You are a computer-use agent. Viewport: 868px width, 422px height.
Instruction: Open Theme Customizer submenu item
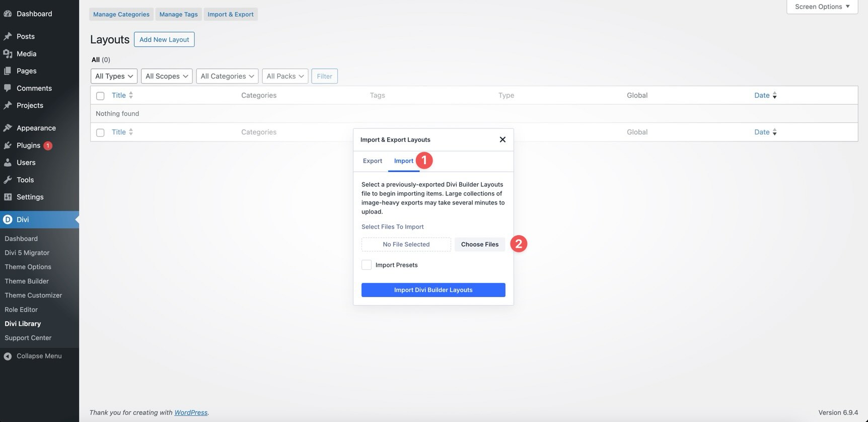[x=33, y=295]
